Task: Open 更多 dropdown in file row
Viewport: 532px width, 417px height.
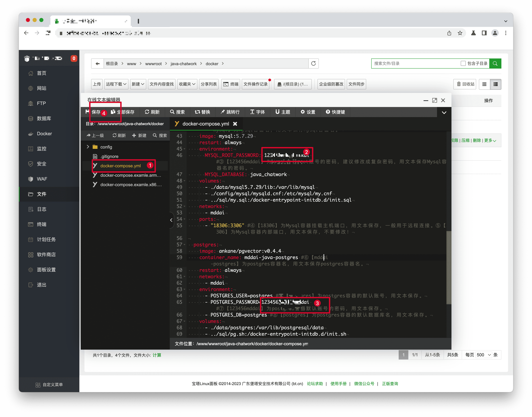Action: 490,140
